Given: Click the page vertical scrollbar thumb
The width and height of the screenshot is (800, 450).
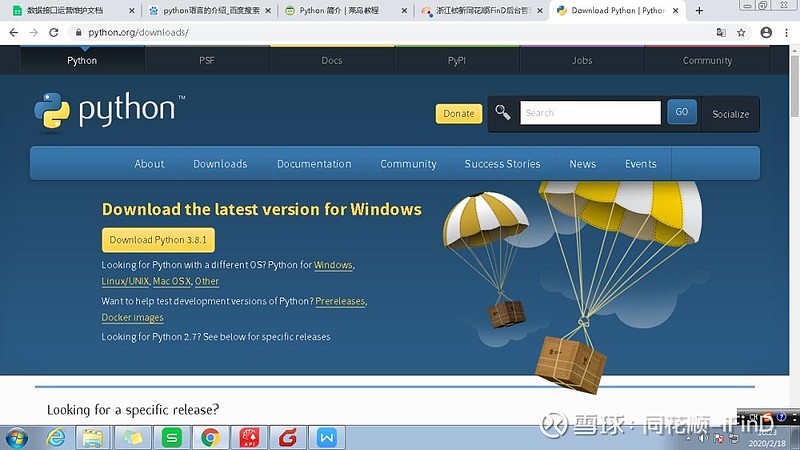Looking at the screenshot, I should pos(795,86).
